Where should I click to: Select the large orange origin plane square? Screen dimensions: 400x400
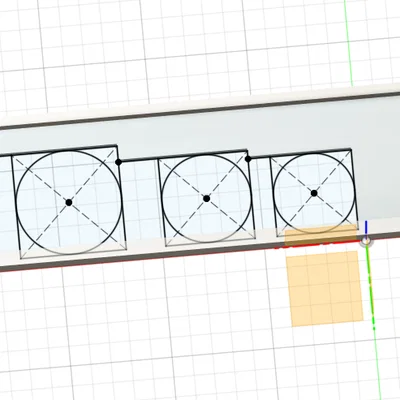pyautogui.click(x=325, y=289)
